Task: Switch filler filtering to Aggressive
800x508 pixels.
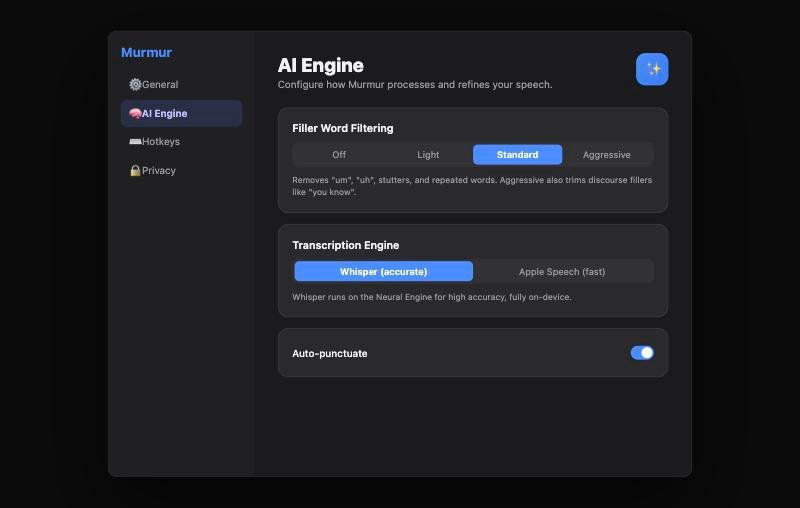Action: tap(607, 155)
